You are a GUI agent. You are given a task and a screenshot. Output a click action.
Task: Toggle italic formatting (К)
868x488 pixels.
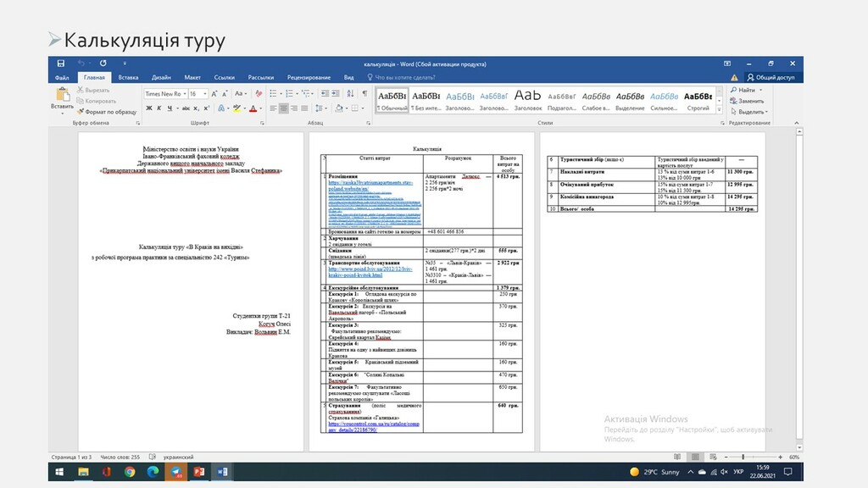coord(159,108)
